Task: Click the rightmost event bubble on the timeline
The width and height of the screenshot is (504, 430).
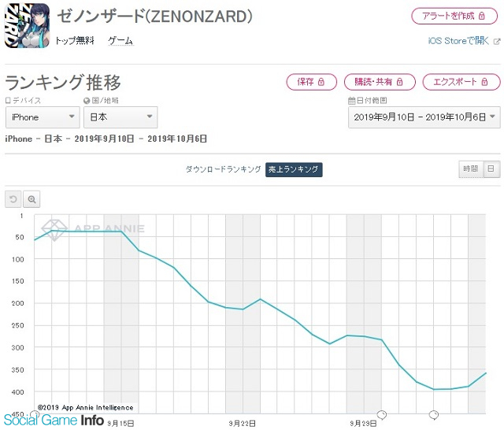Action: pyautogui.click(x=434, y=415)
